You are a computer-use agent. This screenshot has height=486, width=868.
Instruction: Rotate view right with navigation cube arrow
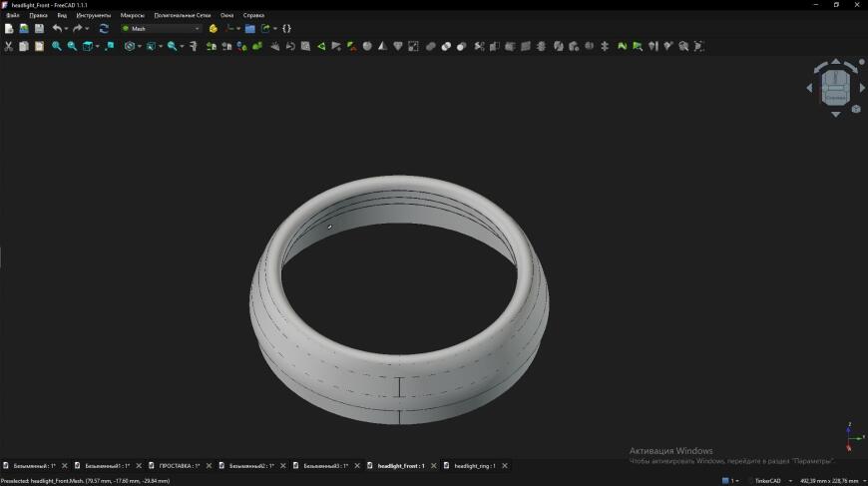pyautogui.click(x=862, y=88)
